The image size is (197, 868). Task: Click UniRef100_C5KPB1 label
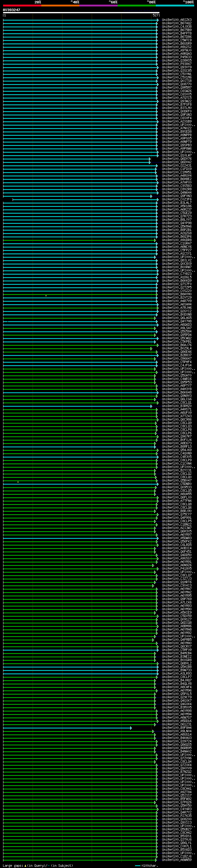[x=177, y=342]
